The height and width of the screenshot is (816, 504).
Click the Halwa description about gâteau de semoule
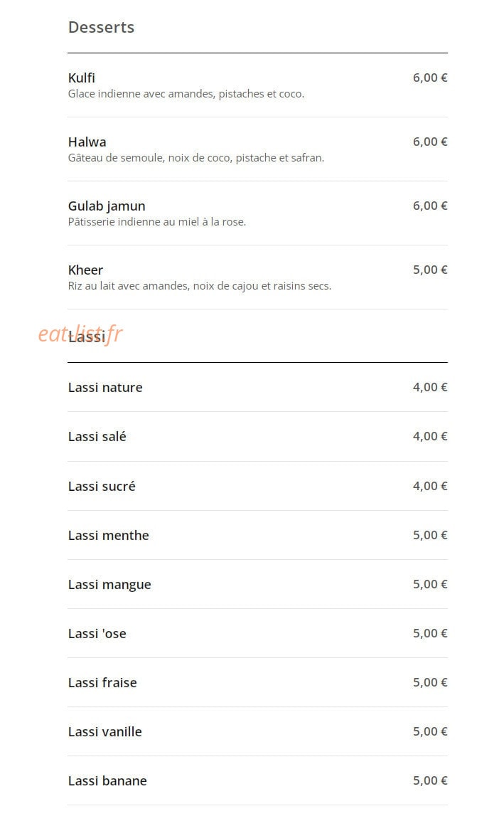tap(196, 158)
